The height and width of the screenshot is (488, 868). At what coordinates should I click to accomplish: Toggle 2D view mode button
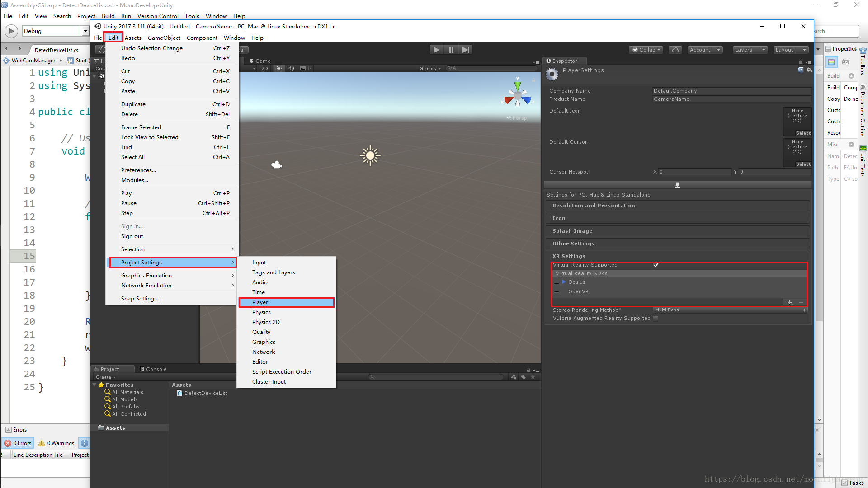[x=264, y=68]
